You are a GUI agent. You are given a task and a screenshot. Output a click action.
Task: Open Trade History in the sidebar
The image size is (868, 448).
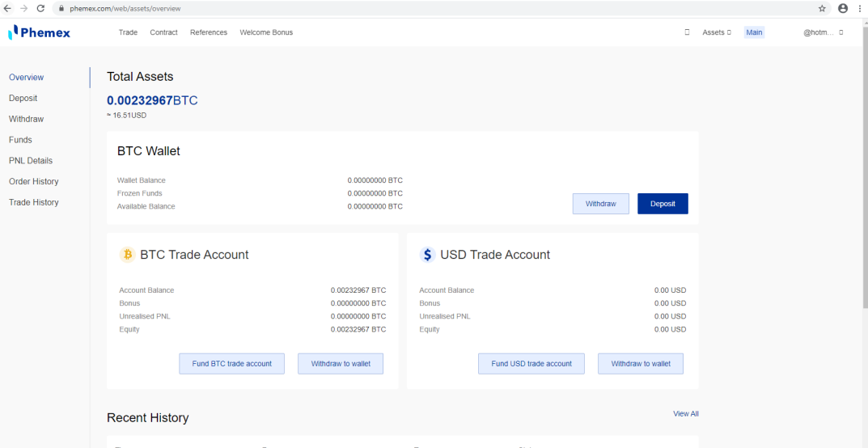click(34, 202)
